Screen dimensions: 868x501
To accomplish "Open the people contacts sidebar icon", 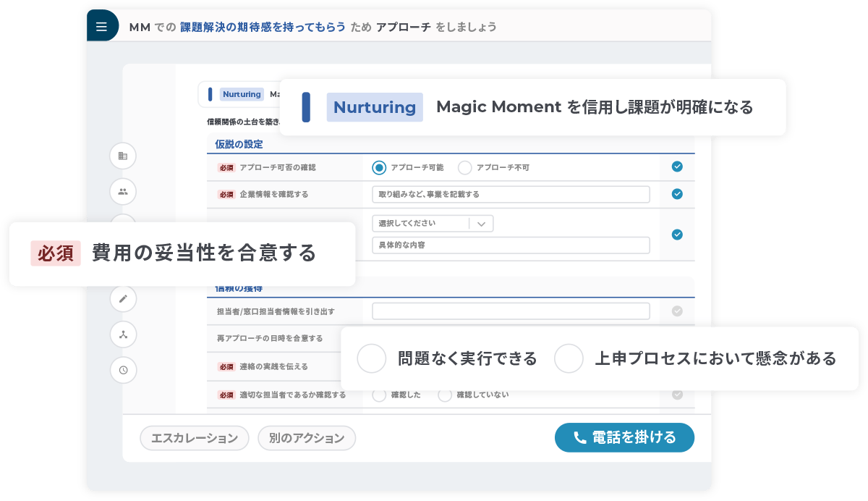I will point(123,192).
